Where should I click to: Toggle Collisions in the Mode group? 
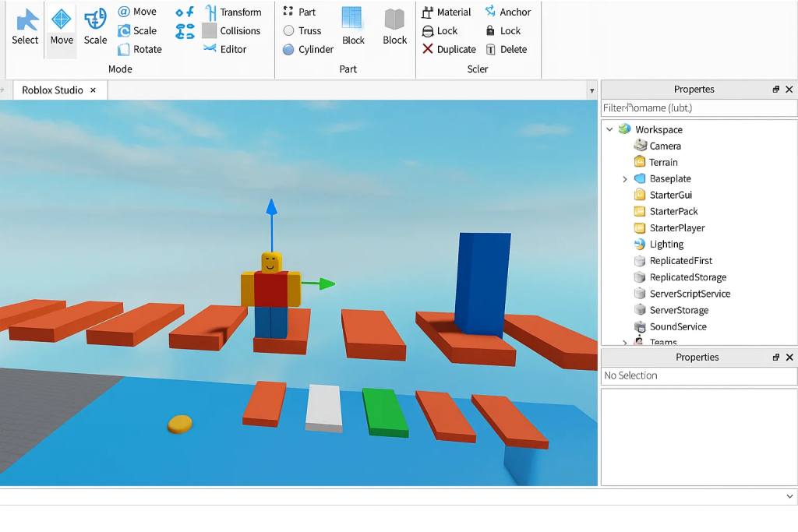pyautogui.click(x=231, y=30)
